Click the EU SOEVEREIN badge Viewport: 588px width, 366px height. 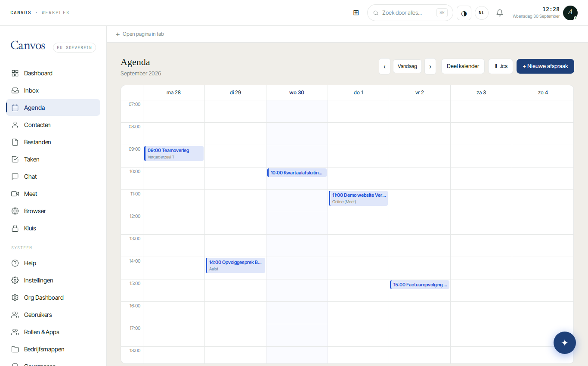point(74,47)
